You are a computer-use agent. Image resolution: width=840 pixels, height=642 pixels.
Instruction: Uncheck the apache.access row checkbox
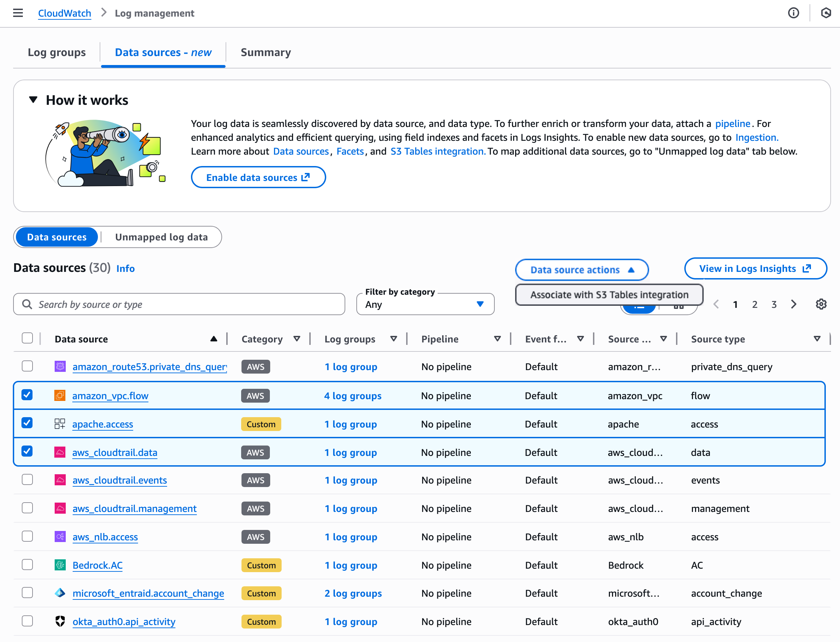(27, 423)
